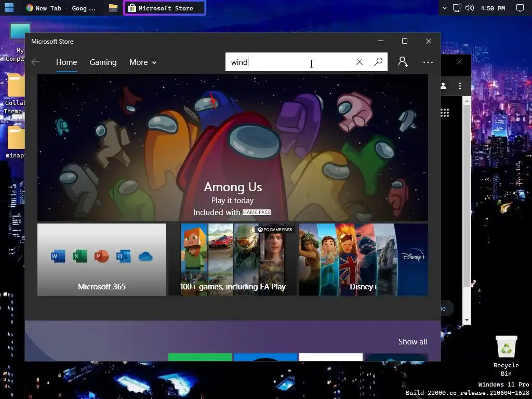The width and height of the screenshot is (532, 399).
Task: Close the Microsoft Store window
Action: (x=429, y=41)
